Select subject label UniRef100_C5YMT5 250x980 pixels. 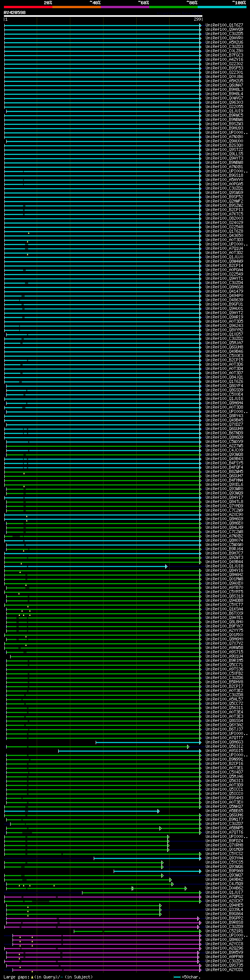[224, 592]
